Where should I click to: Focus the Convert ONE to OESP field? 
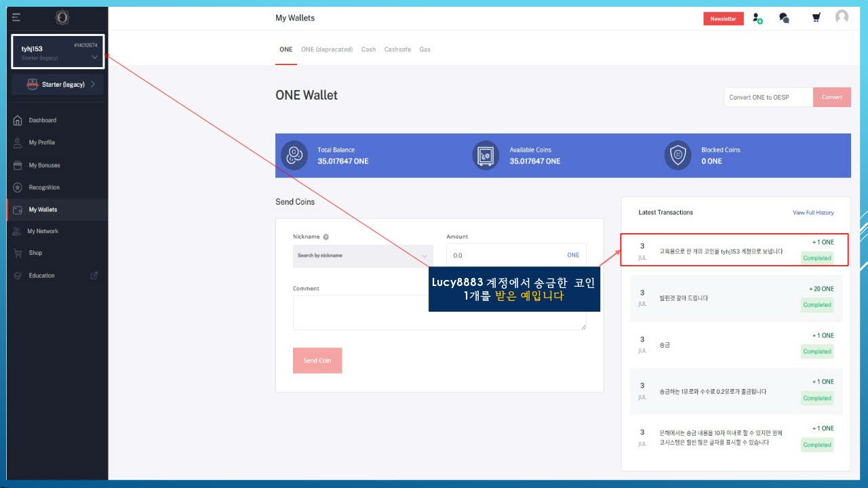click(x=768, y=97)
